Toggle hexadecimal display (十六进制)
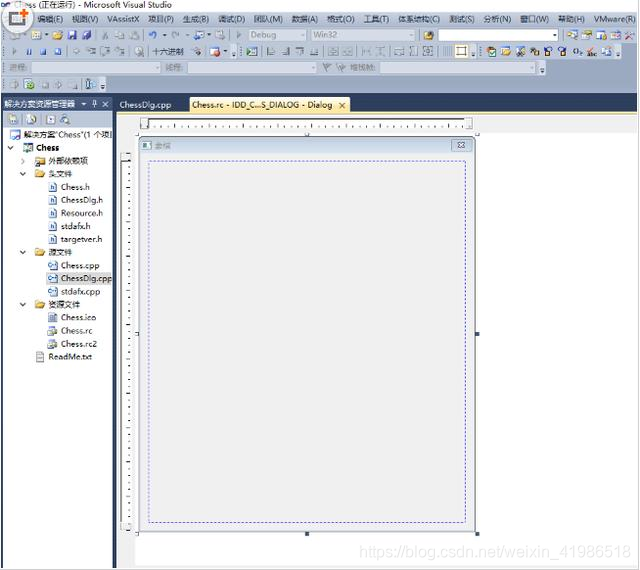Image resolution: width=640 pixels, height=570 pixels. [x=168, y=52]
